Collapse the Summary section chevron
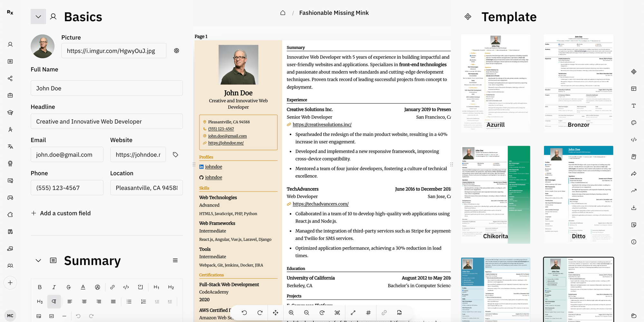The width and height of the screenshot is (644, 322). (38, 261)
